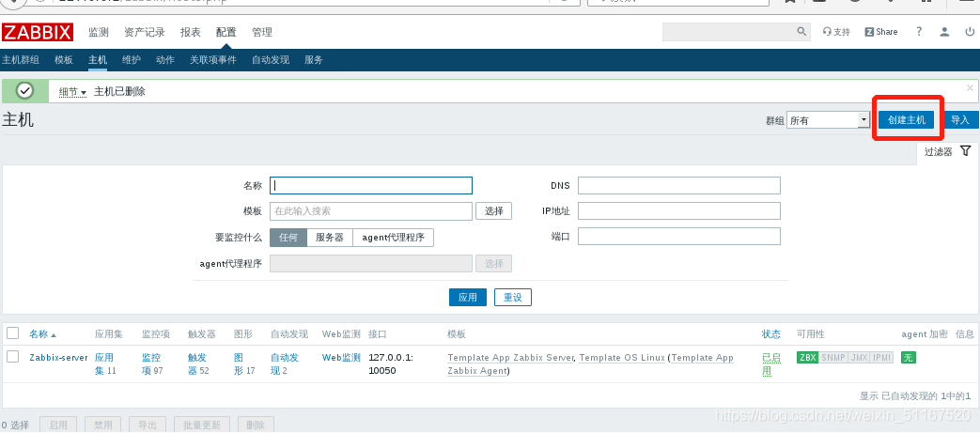Open 应用集 11 link
The image size is (980, 433).
105,363
